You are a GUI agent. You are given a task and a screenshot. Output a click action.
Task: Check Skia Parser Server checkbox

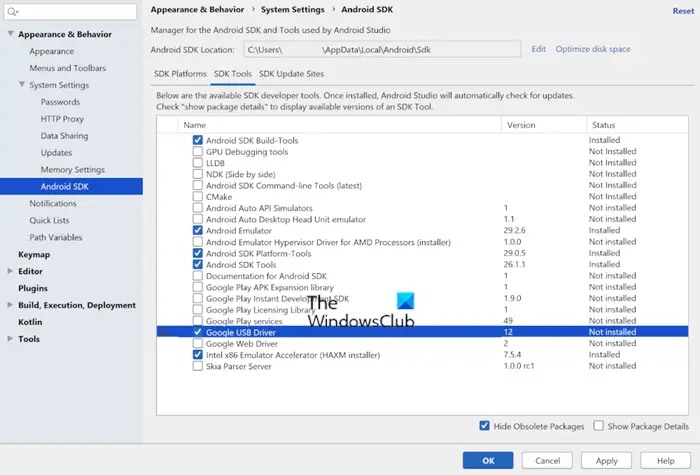pos(198,366)
